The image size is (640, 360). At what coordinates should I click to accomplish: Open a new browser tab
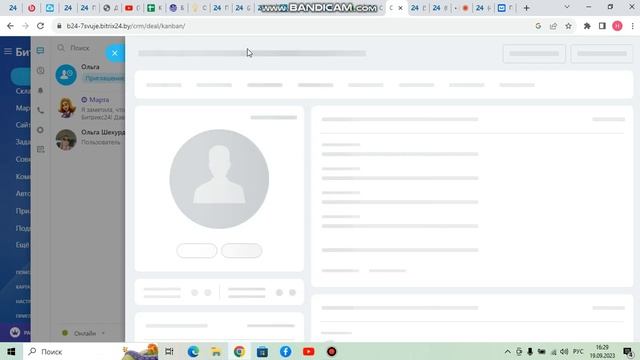coord(527,8)
